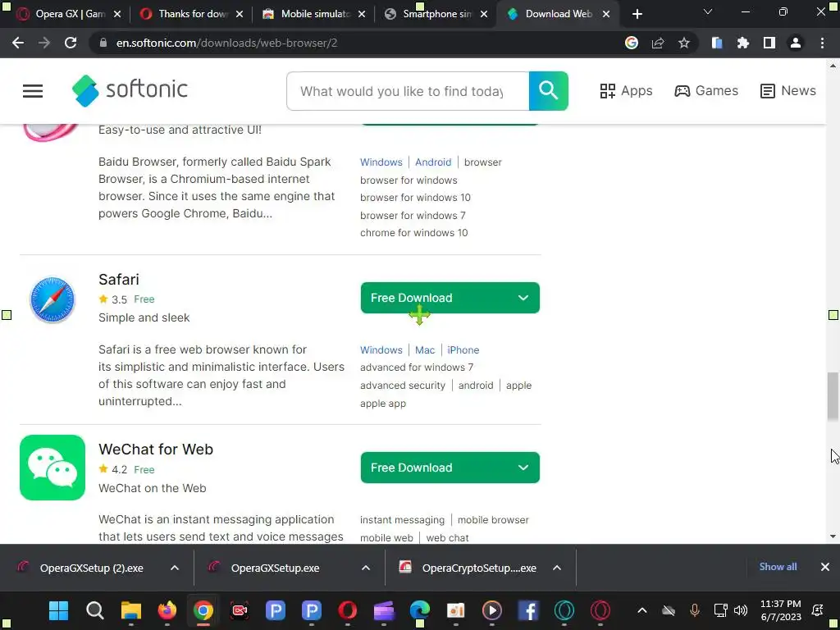
Task: Open the Apps section
Action: pos(626,91)
